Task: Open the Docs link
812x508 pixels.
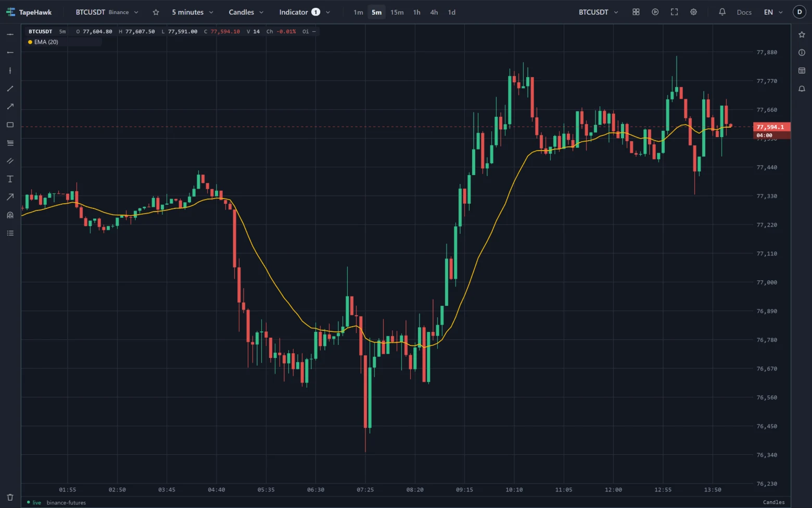Action: coord(744,12)
